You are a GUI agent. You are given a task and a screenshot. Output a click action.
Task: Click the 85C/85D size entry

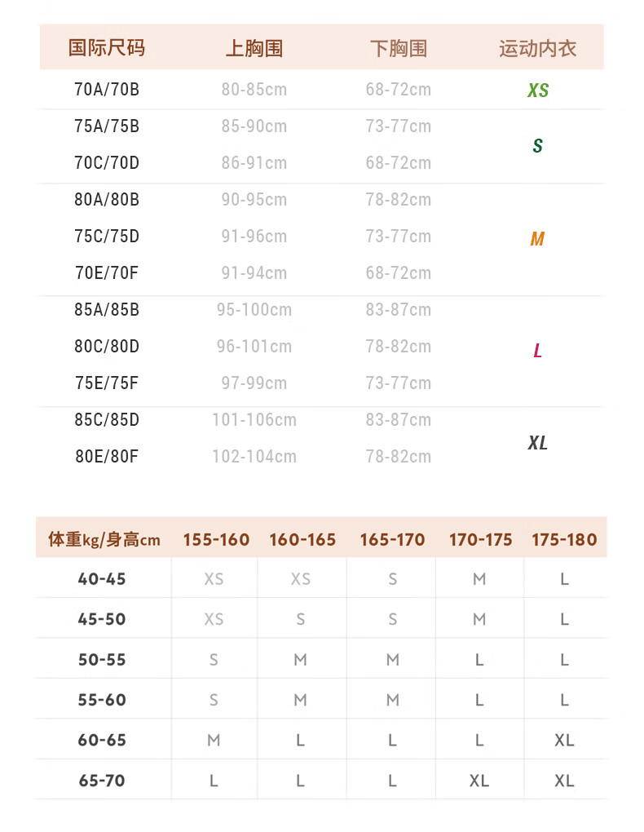click(107, 420)
